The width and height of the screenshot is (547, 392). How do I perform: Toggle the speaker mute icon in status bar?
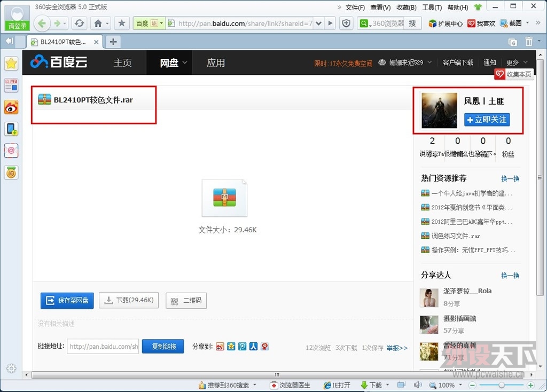(x=418, y=385)
